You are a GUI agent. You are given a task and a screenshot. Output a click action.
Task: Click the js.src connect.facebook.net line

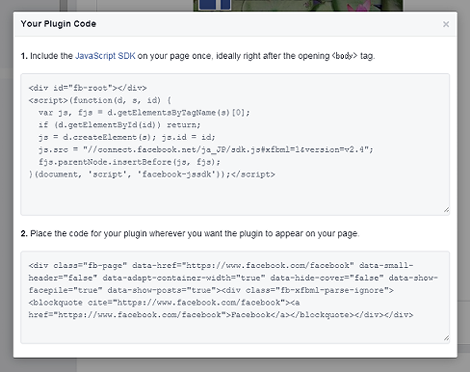[206, 150]
